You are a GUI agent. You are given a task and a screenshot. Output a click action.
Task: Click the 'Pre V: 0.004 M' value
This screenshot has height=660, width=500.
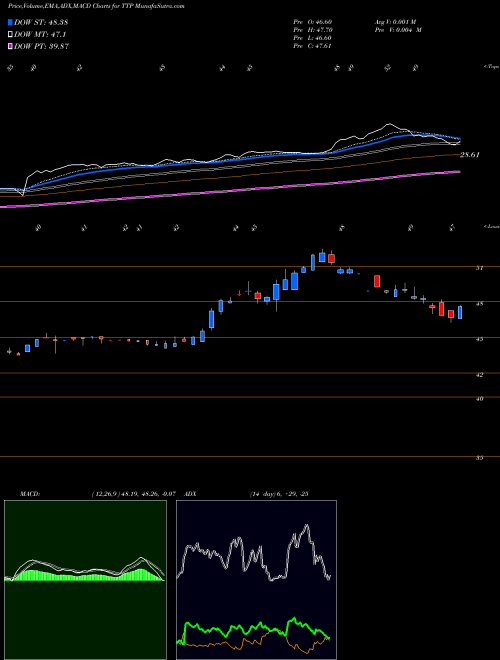pyautogui.click(x=398, y=30)
